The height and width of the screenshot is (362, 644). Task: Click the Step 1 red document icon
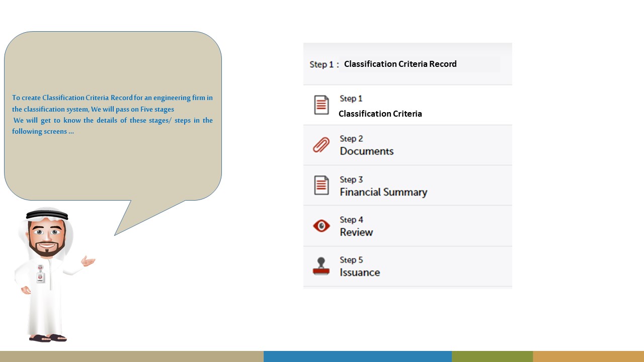321,105
